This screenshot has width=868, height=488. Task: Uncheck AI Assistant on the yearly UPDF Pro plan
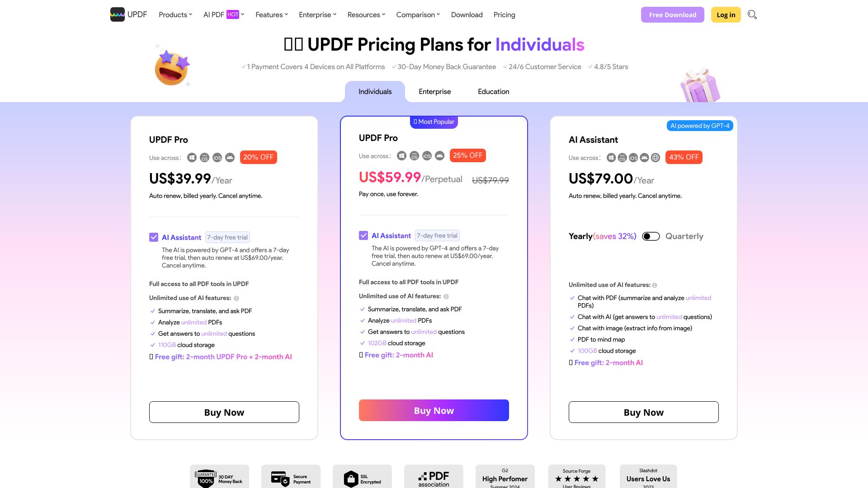pos(154,237)
